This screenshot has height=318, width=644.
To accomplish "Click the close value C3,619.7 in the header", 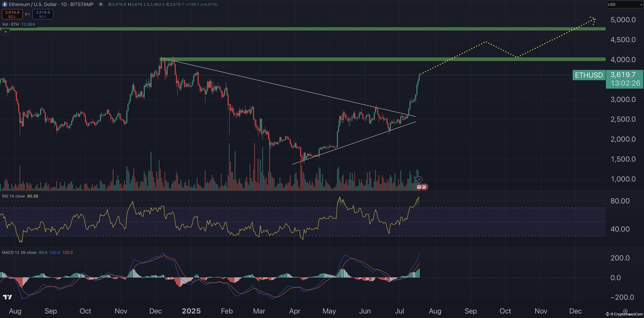I will (175, 4).
